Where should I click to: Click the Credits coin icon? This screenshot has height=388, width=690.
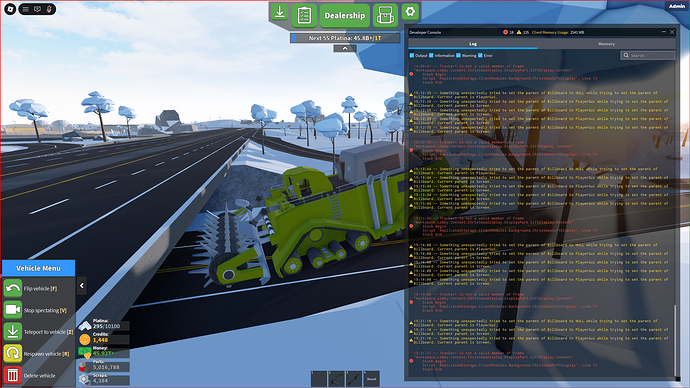(x=85, y=339)
